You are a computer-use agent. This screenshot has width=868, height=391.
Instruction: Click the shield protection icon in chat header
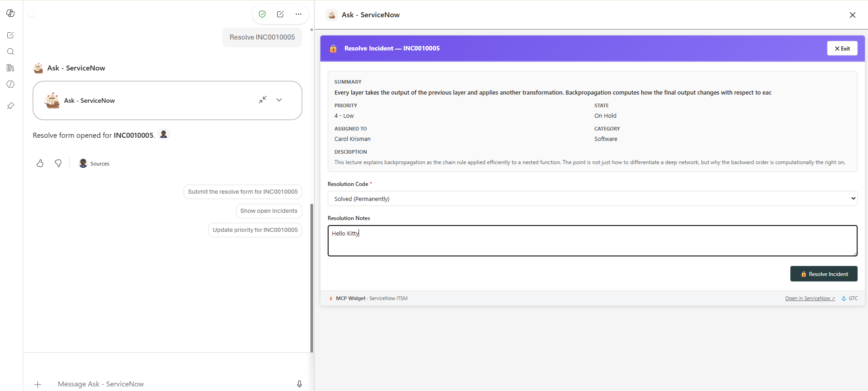click(262, 14)
